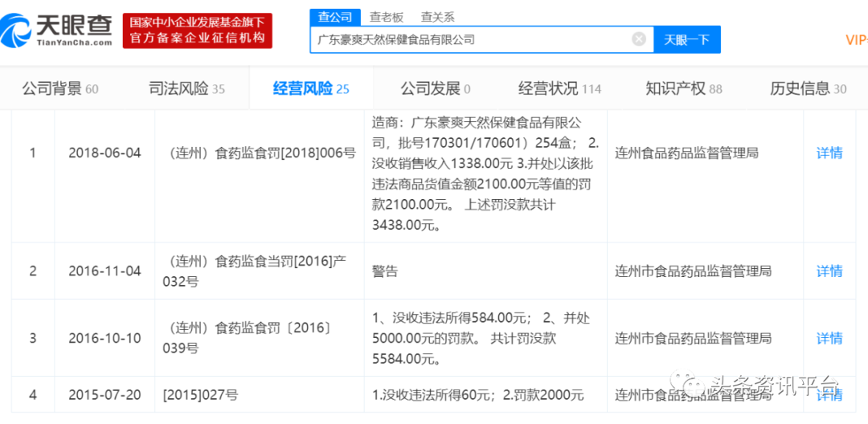
Task: Switch to the 查关系 search tab
Action: (x=437, y=17)
